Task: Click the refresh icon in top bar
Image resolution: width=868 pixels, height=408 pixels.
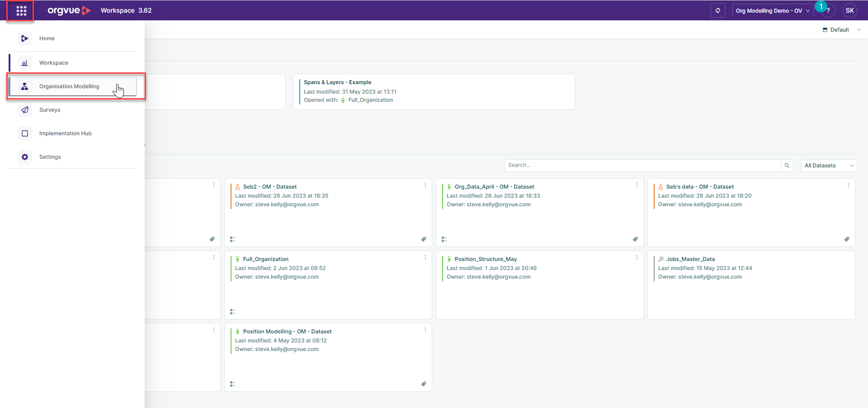Action: (717, 10)
